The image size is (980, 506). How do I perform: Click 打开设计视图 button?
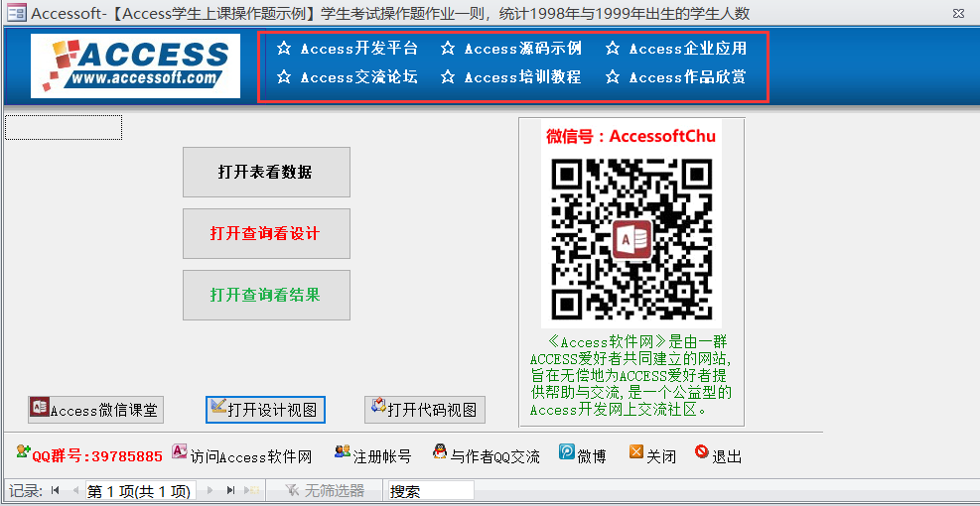(x=266, y=410)
